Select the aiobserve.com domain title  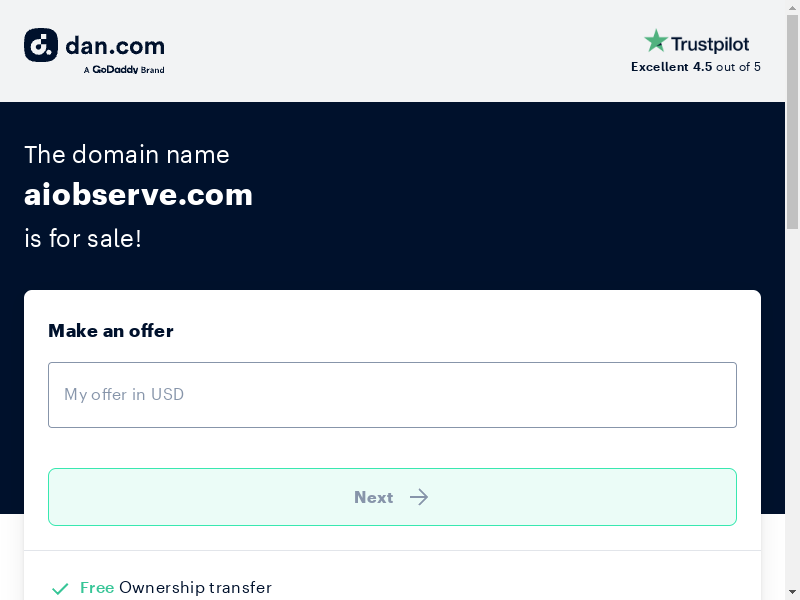pyautogui.click(x=138, y=195)
